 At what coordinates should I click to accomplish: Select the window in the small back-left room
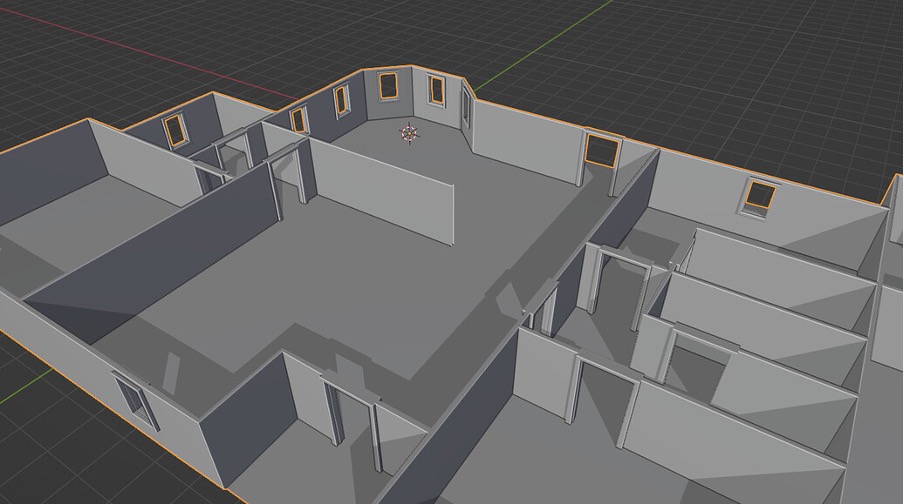point(175,130)
